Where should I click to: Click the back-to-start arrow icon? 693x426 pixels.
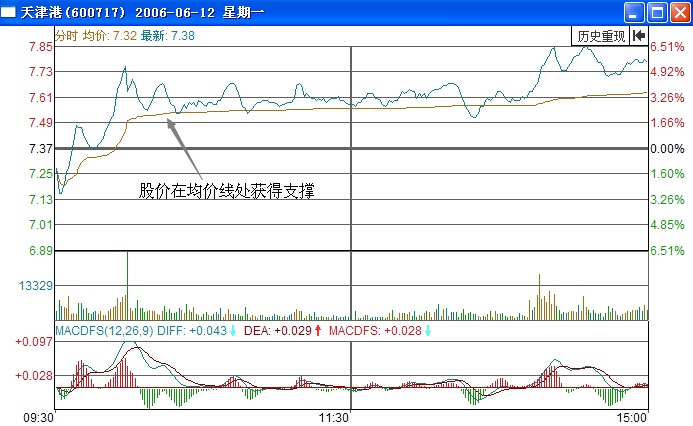639,35
